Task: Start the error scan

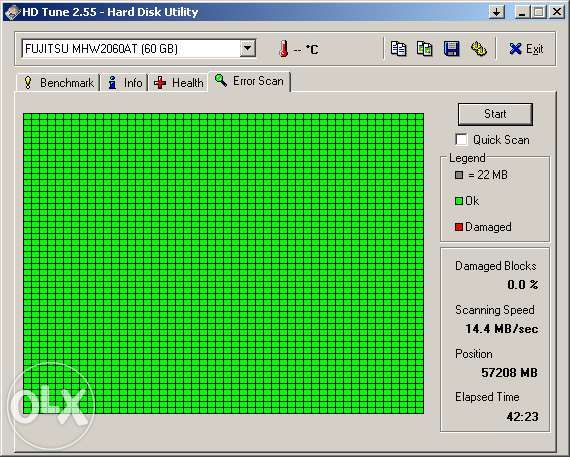Action: pos(495,114)
